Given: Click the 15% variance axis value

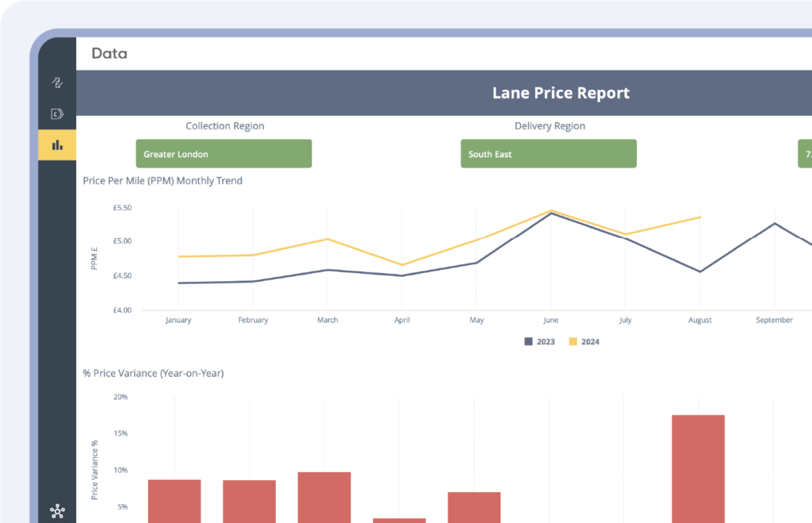Looking at the screenshot, I should (x=121, y=433).
